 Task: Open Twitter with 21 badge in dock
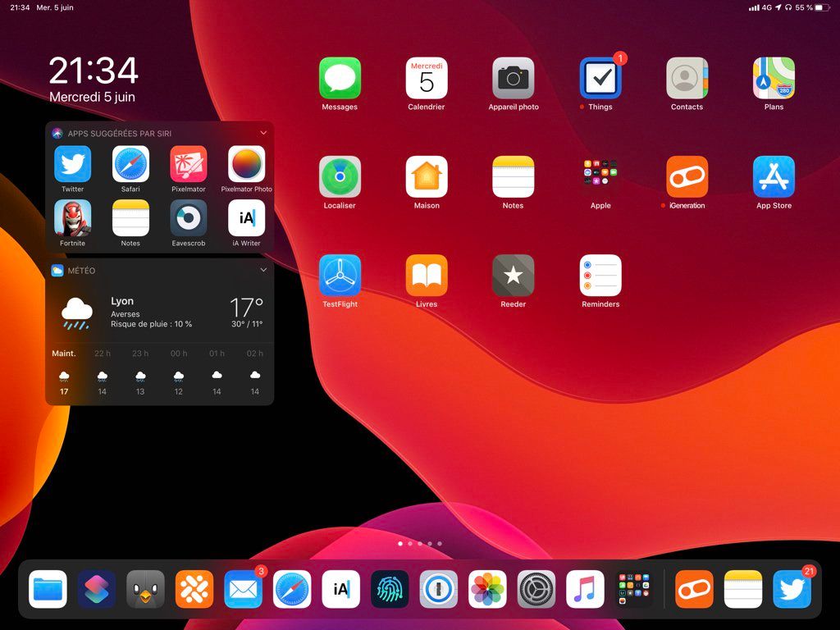(792, 589)
